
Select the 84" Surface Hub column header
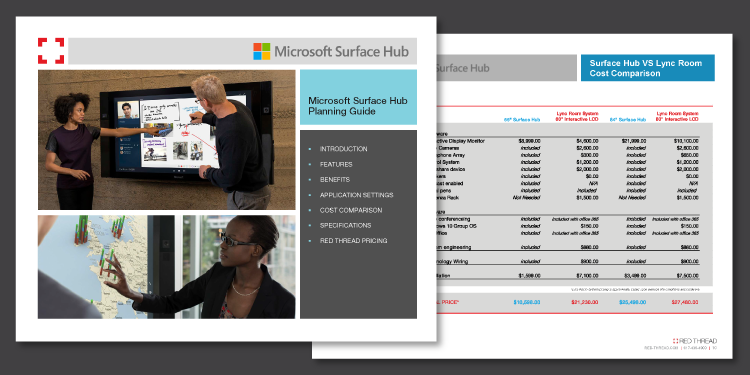(628, 120)
